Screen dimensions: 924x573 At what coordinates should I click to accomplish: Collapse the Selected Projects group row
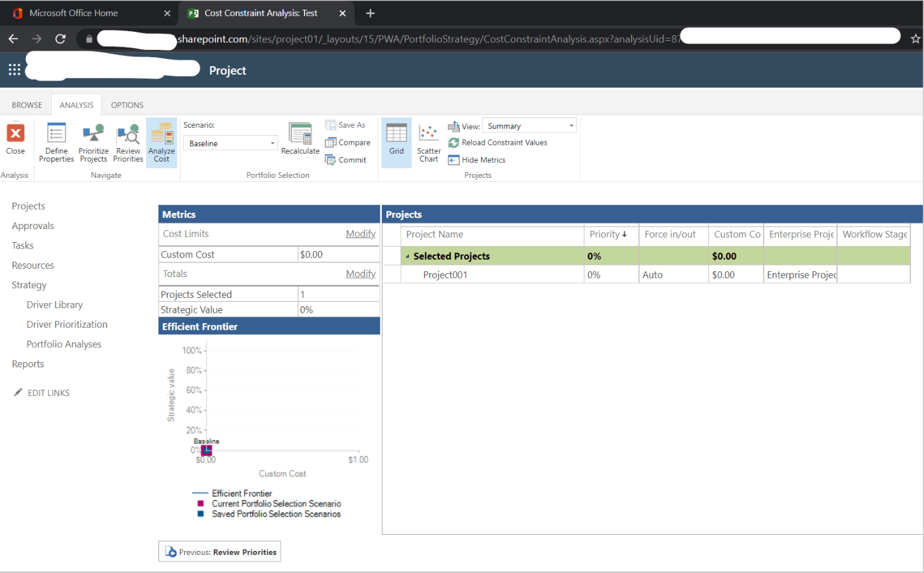408,256
